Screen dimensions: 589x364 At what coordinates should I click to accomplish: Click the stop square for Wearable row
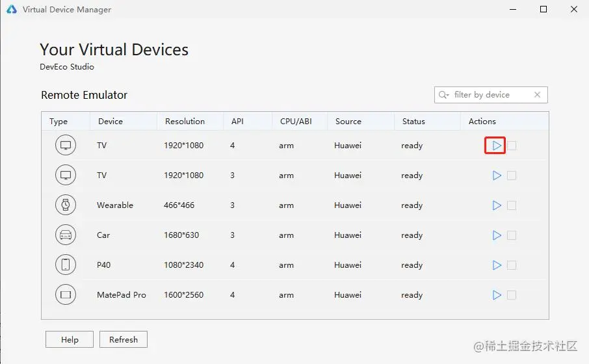512,205
